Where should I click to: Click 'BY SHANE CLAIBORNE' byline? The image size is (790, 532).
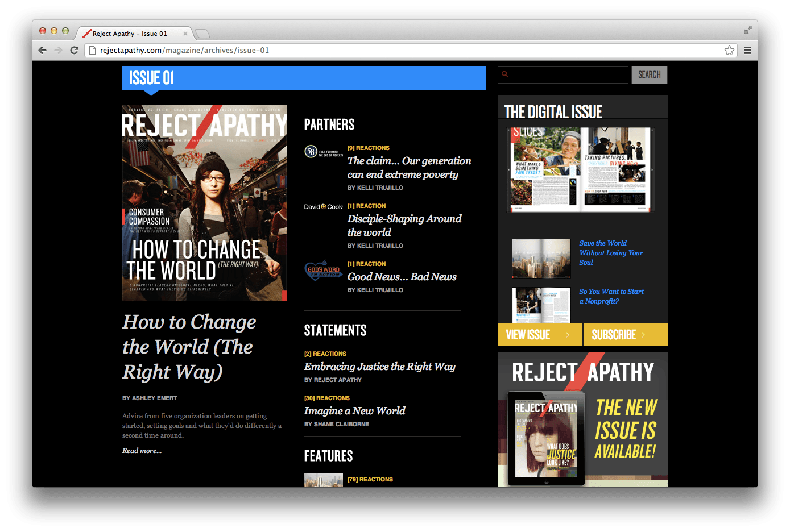tap(337, 424)
